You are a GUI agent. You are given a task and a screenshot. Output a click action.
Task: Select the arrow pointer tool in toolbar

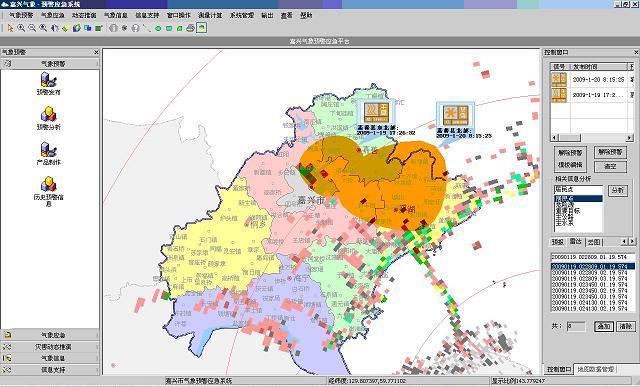point(10,28)
